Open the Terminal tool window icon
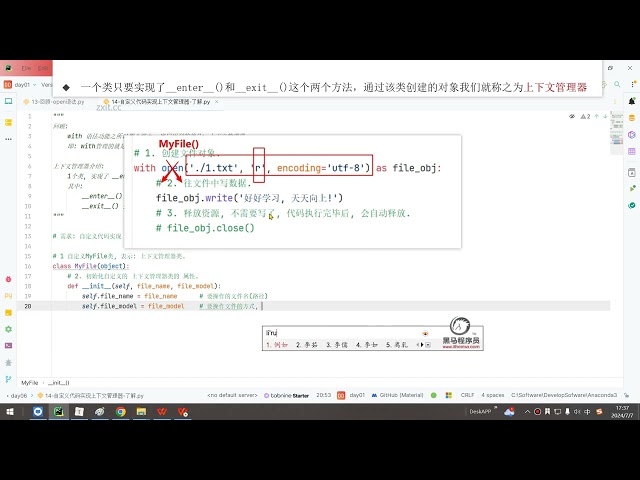 8,346
